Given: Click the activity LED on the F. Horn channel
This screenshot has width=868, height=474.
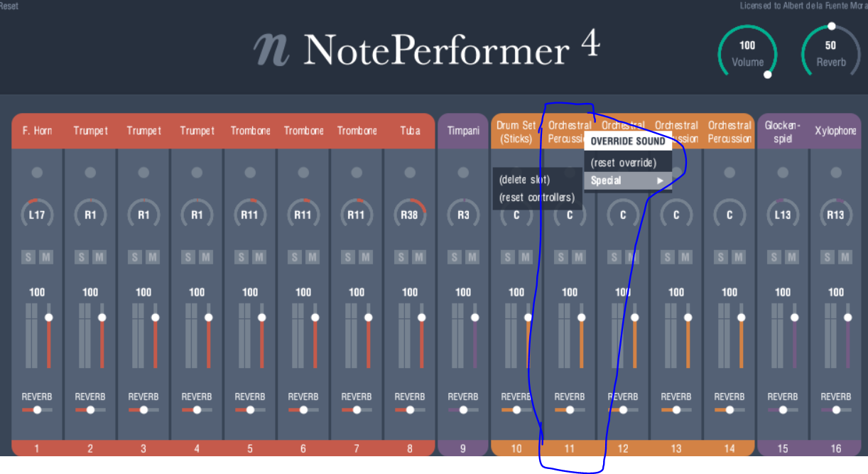Looking at the screenshot, I should (37, 173).
